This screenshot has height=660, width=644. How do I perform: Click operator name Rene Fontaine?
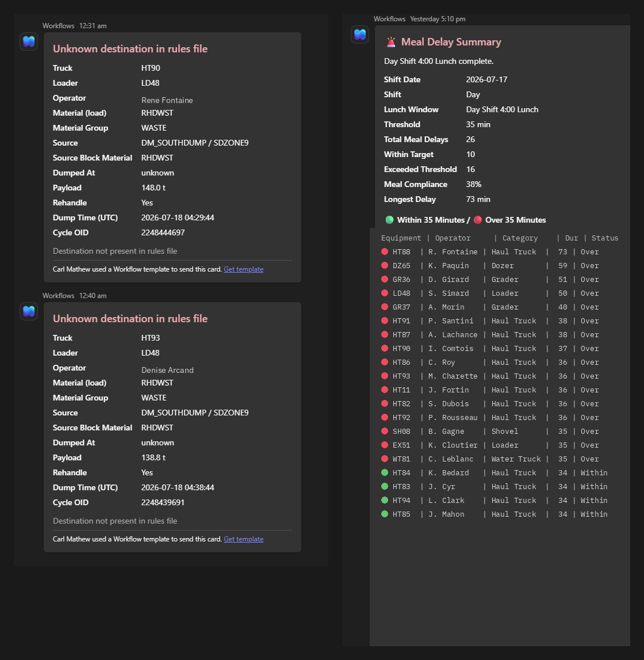pos(167,100)
